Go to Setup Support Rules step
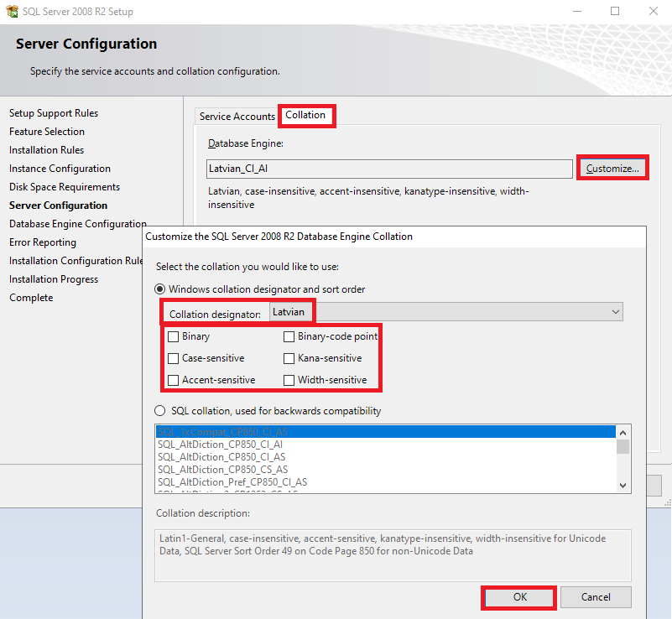 (54, 113)
